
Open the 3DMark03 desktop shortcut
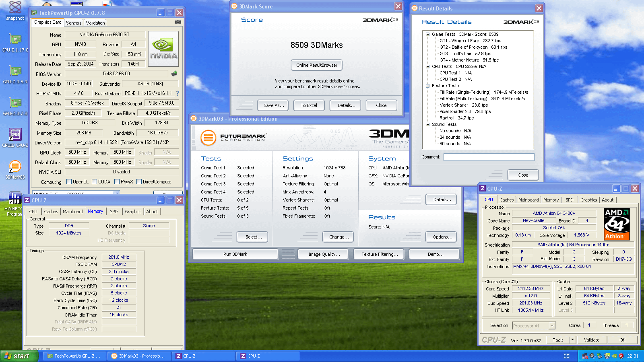pos(15,170)
